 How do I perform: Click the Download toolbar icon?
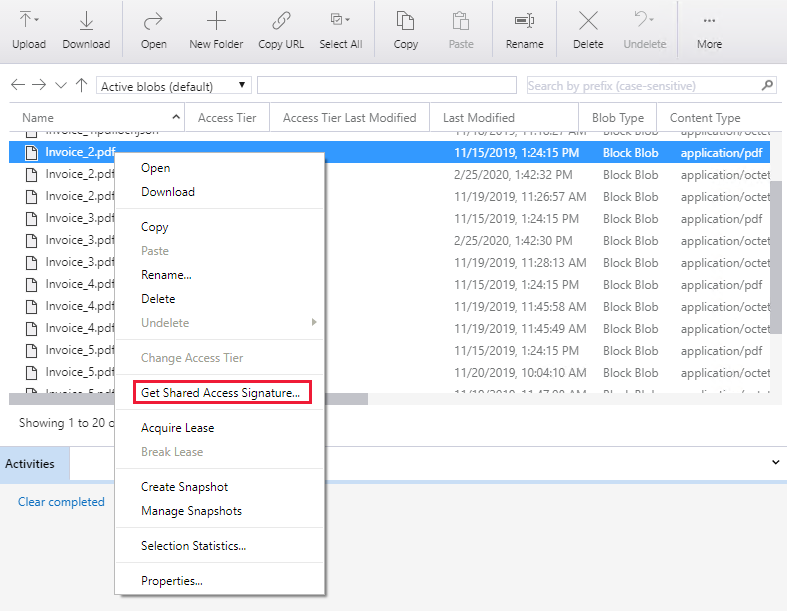click(86, 21)
